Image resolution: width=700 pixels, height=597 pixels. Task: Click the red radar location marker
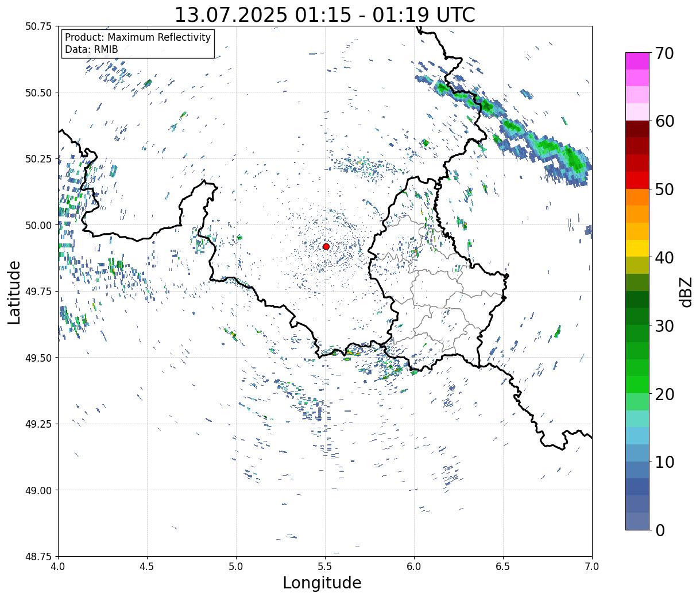326,246
